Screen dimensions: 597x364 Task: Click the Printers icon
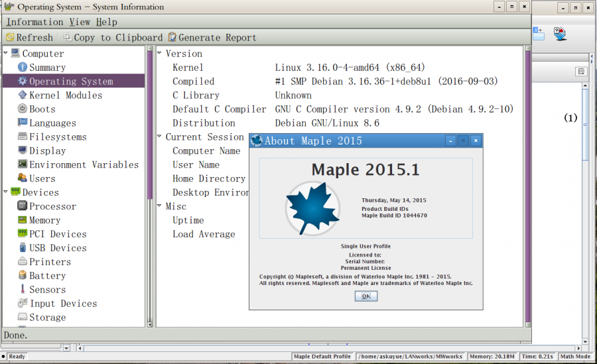23,261
